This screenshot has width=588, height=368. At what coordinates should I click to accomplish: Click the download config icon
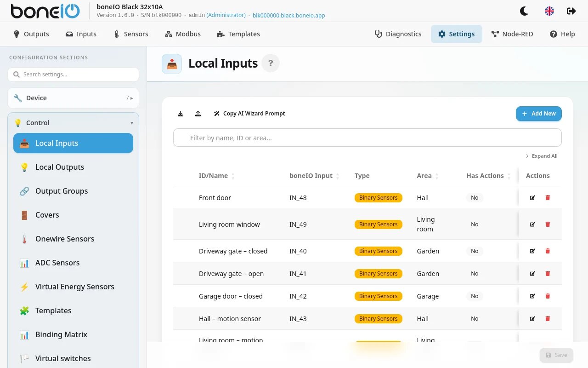click(x=181, y=114)
